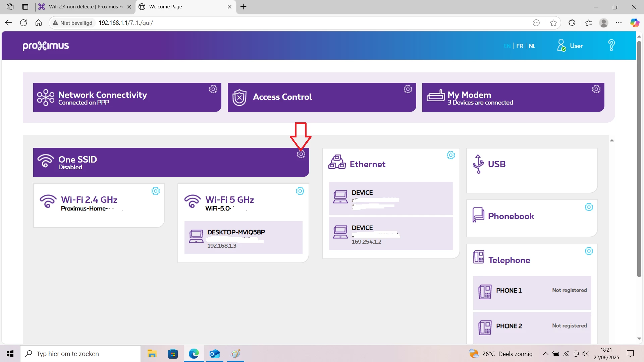This screenshot has width=644, height=362.
Task: Click the PHONE 1 phone icon
Action: pos(485,292)
